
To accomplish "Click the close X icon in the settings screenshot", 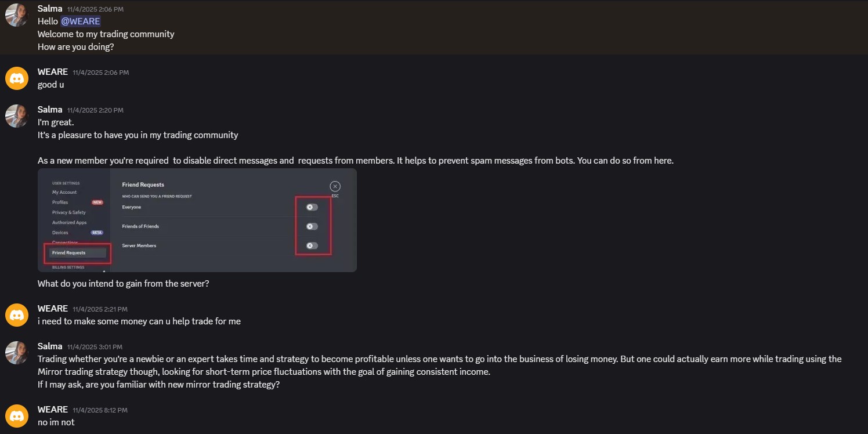I will tap(335, 186).
